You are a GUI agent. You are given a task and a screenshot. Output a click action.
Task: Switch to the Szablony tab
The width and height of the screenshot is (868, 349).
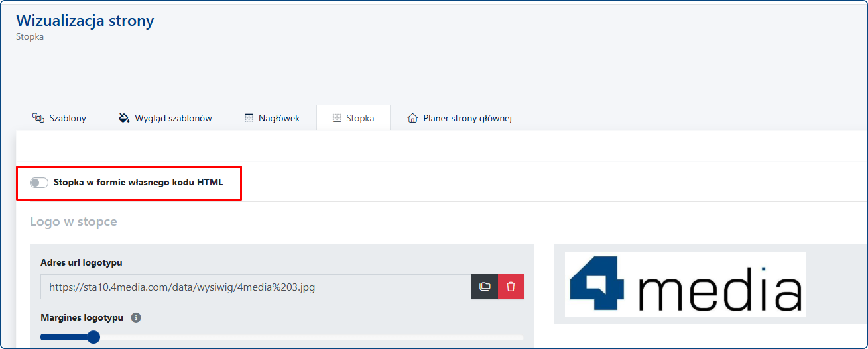tap(67, 118)
